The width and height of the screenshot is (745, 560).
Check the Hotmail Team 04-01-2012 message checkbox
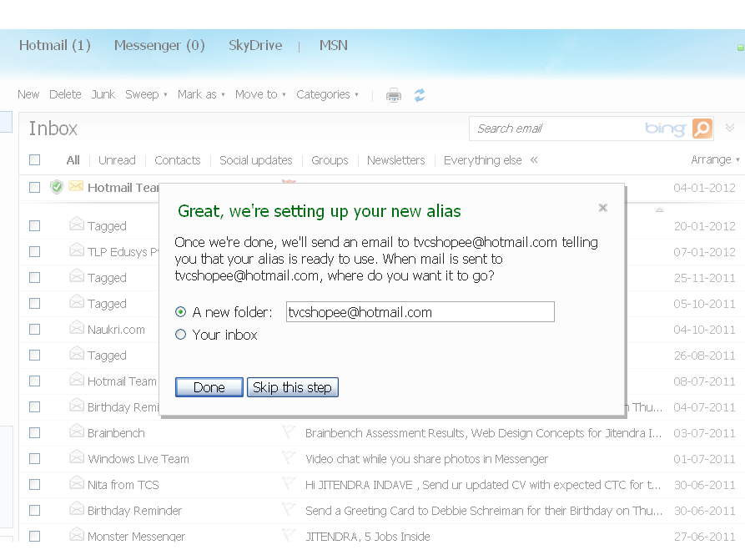[35, 187]
